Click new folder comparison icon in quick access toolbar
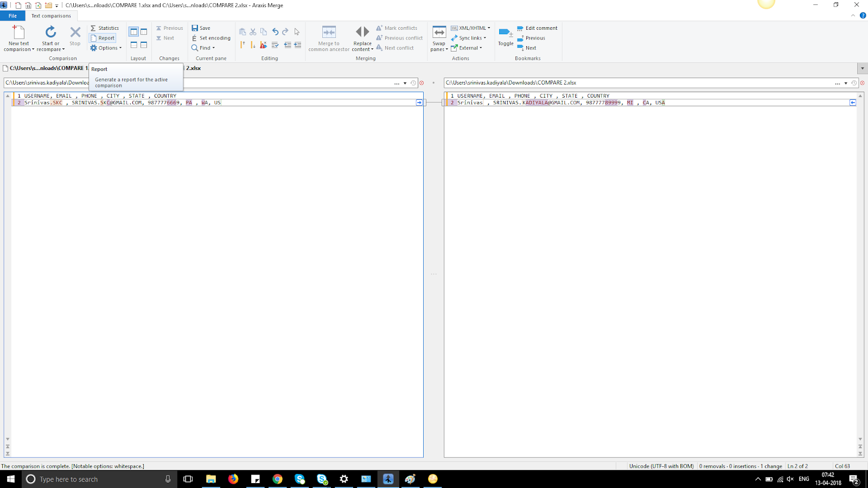The height and width of the screenshot is (488, 868). tap(48, 5)
